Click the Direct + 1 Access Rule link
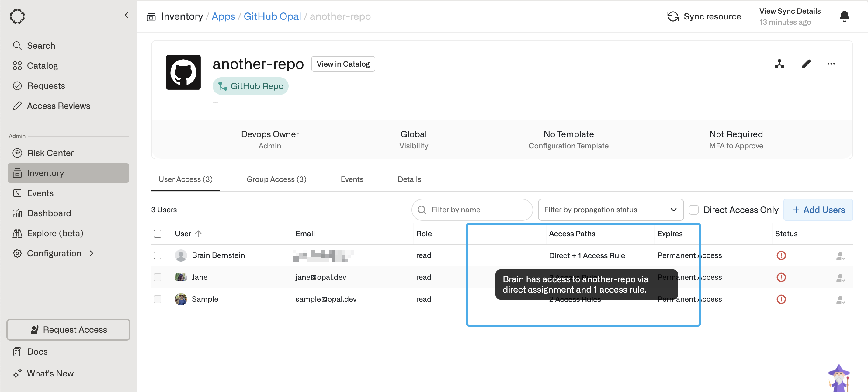This screenshot has width=868, height=392. pyautogui.click(x=587, y=255)
